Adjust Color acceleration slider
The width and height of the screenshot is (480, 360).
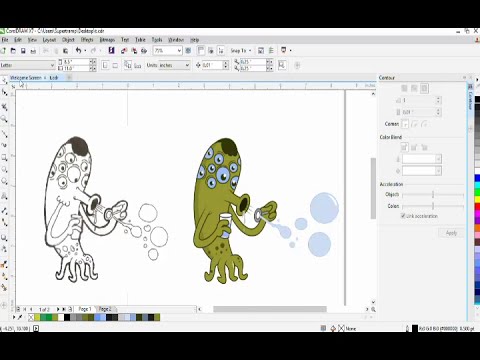[433, 206]
